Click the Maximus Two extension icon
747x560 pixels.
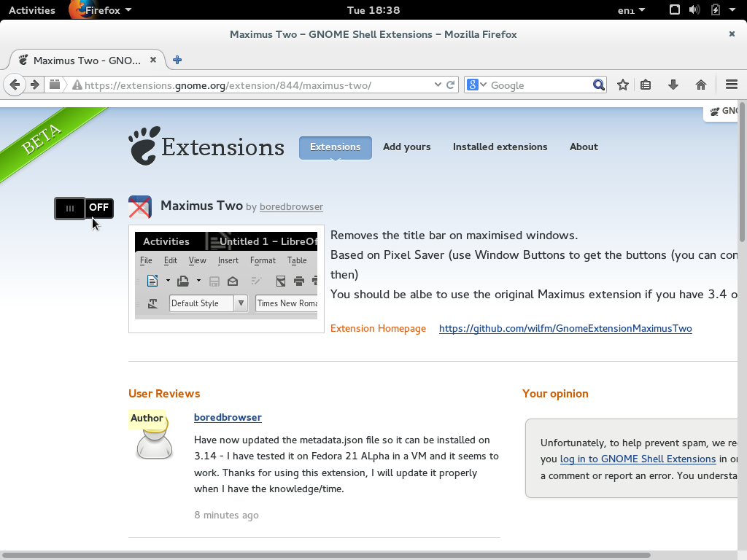pyautogui.click(x=140, y=206)
